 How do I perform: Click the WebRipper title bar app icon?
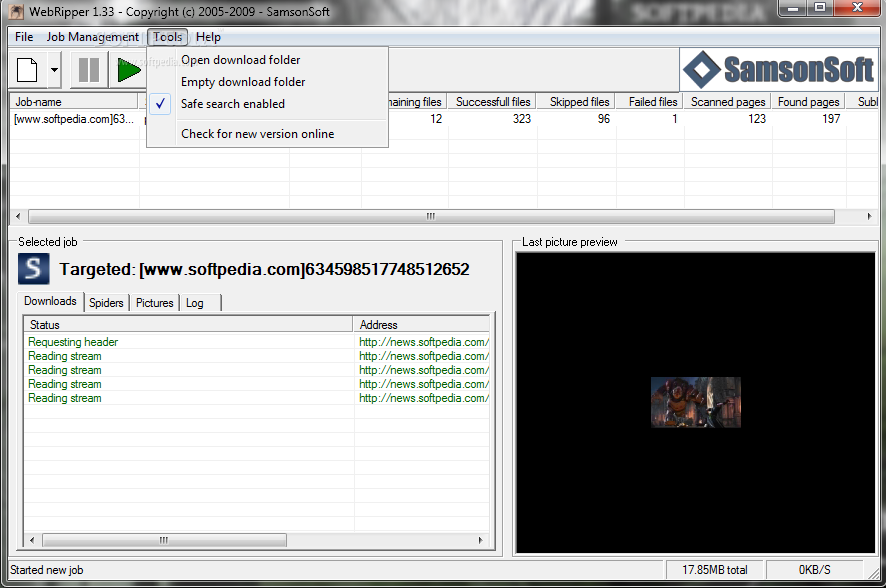16,11
